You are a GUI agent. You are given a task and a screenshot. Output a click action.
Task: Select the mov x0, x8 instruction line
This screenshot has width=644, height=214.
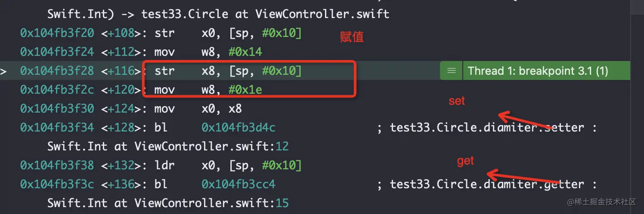click(x=131, y=109)
